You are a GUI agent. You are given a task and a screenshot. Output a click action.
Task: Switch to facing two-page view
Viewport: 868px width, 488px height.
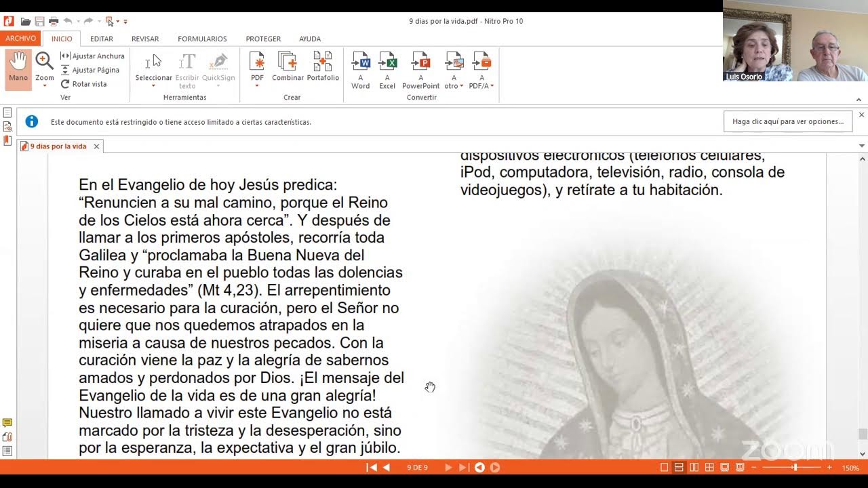tap(694, 467)
